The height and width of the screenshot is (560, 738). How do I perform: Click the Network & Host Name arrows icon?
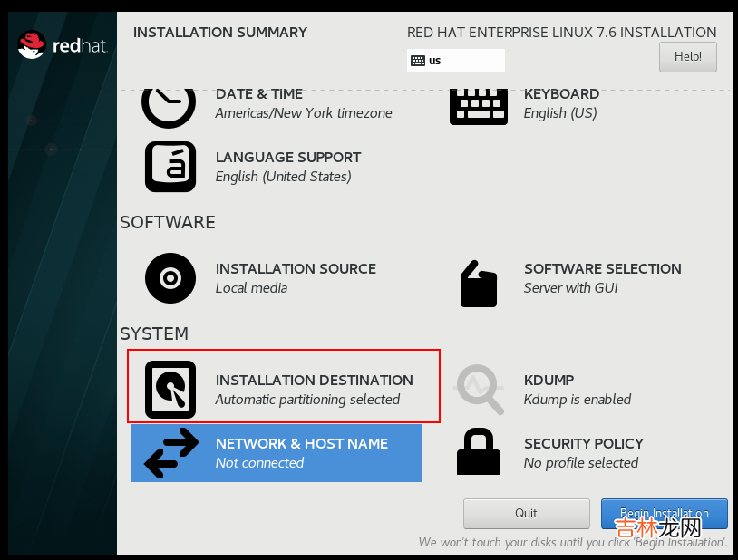[x=170, y=453]
